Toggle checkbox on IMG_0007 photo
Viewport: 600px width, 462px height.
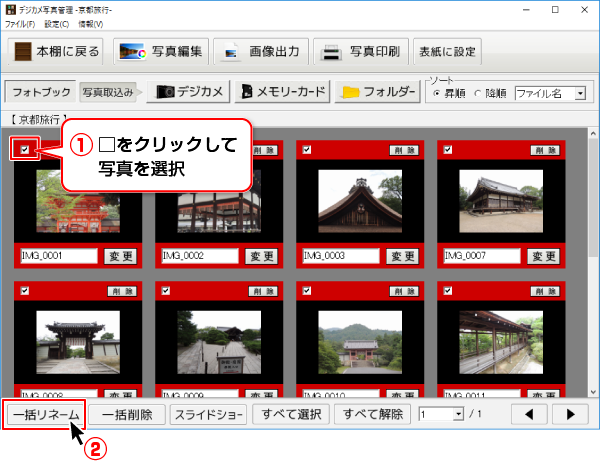(x=447, y=149)
